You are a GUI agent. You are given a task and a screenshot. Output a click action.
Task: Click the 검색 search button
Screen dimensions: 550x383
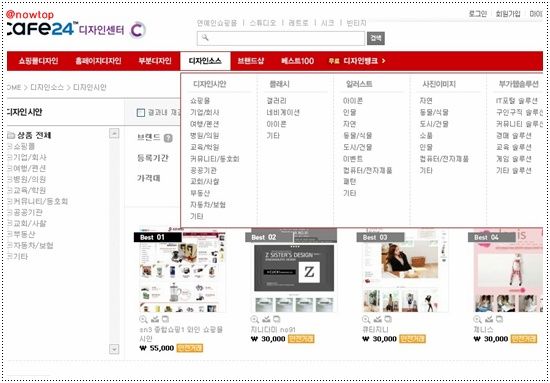pyautogui.click(x=376, y=38)
